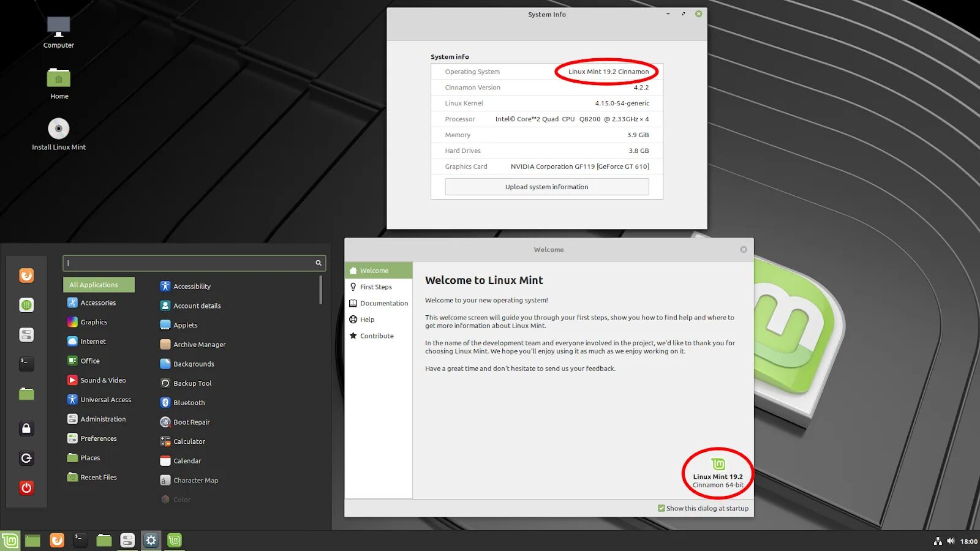
Task: Open the network tray icon
Action: (x=938, y=541)
